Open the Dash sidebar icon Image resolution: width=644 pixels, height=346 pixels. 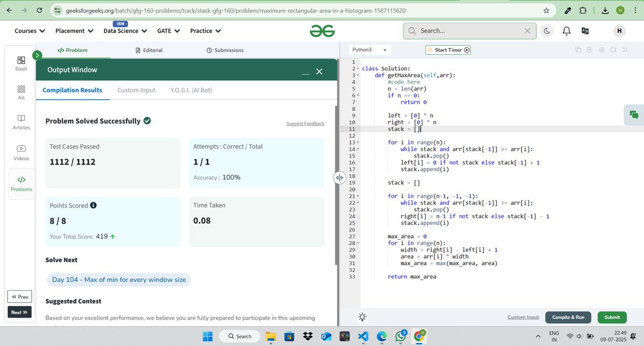(x=21, y=63)
